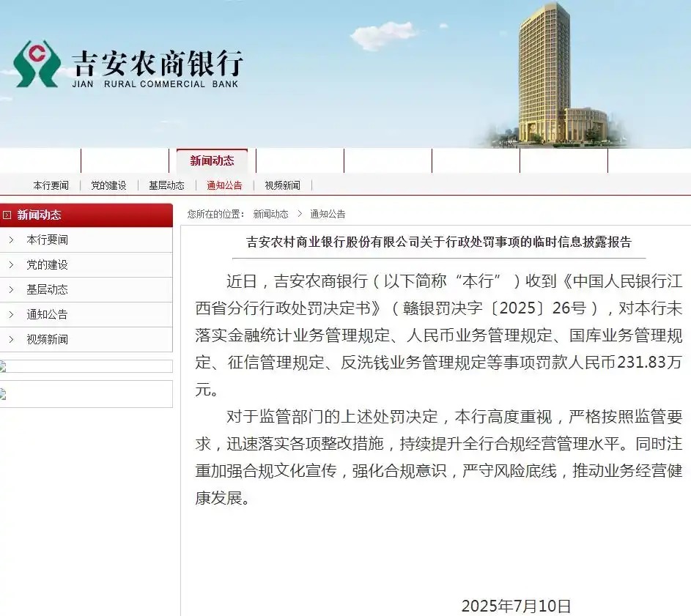Click the arrow icon next to sidebar 党的建设
The image size is (691, 616).
(11, 265)
